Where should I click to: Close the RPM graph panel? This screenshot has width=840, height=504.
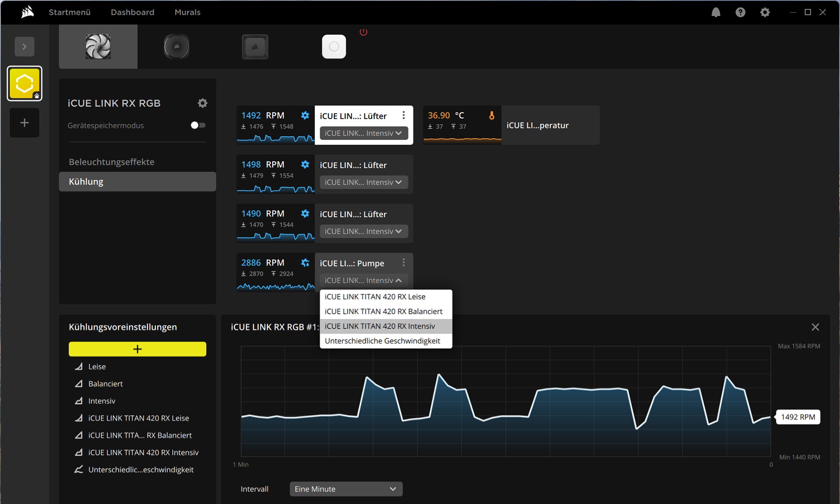click(x=815, y=327)
